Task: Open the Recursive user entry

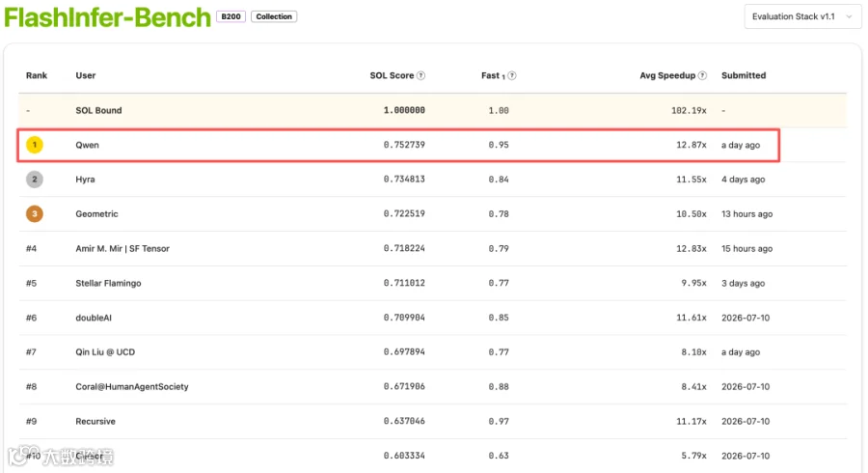Action: (x=95, y=422)
